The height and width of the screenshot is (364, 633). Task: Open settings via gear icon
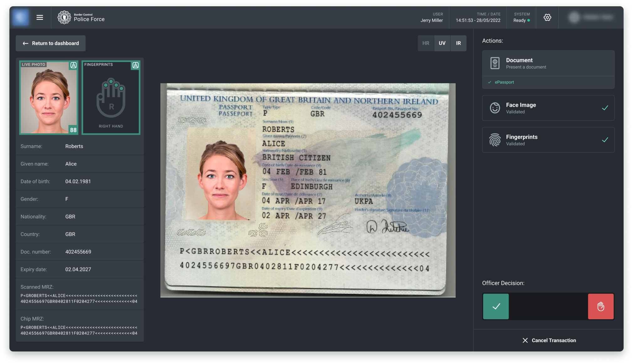(x=547, y=18)
